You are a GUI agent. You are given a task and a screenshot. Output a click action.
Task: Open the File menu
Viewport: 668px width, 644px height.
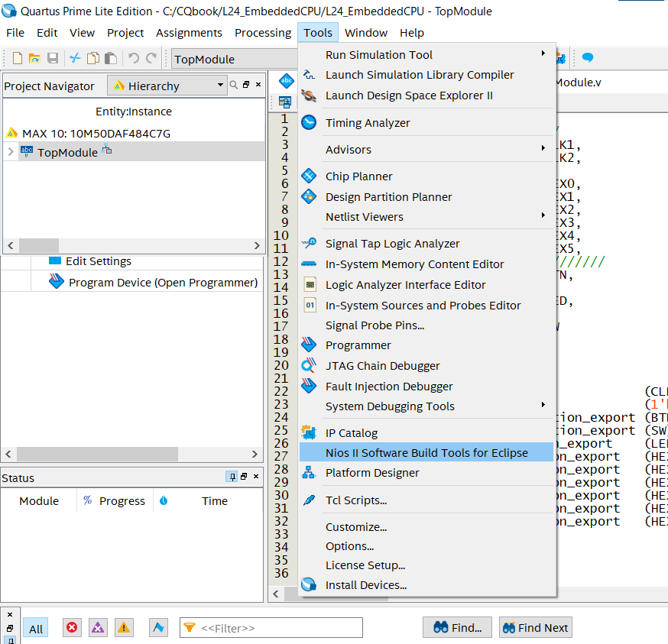click(x=15, y=33)
